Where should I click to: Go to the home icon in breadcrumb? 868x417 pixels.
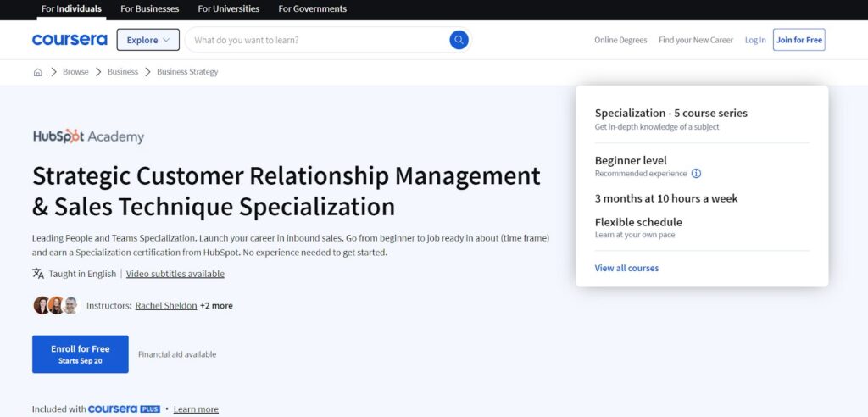(37, 72)
